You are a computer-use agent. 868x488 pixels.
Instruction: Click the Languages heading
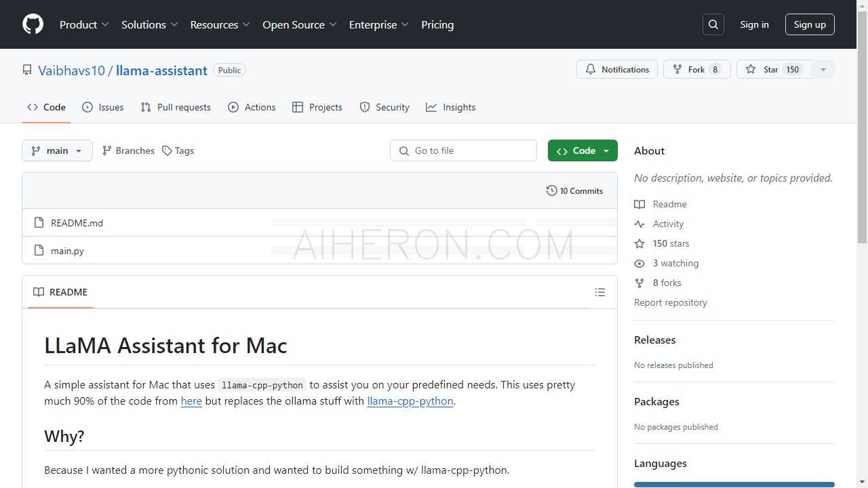(x=660, y=463)
